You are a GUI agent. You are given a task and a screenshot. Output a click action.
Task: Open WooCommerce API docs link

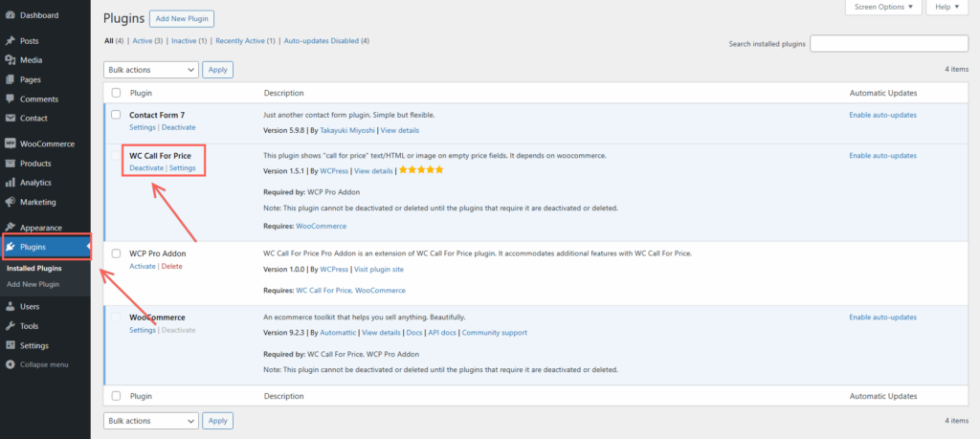442,333
